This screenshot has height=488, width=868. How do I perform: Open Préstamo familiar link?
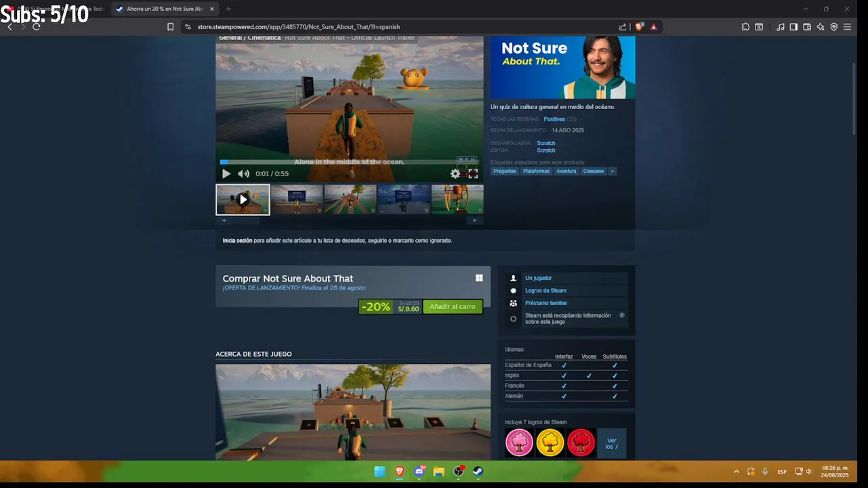(x=546, y=303)
